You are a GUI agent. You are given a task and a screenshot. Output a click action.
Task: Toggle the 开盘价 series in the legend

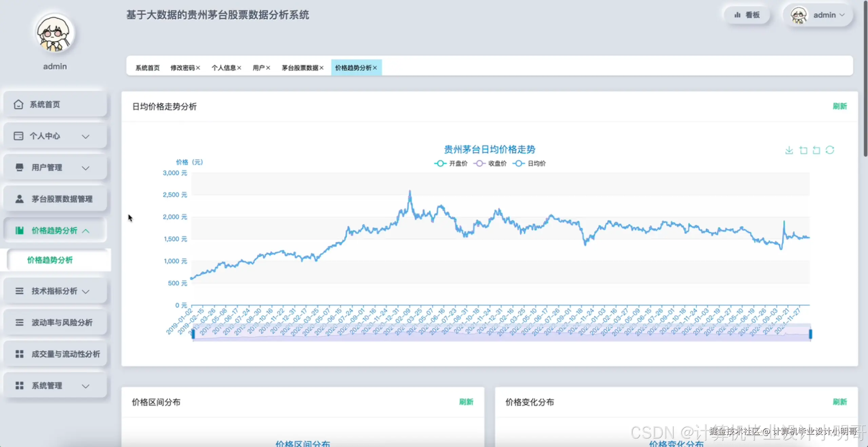pyautogui.click(x=451, y=164)
